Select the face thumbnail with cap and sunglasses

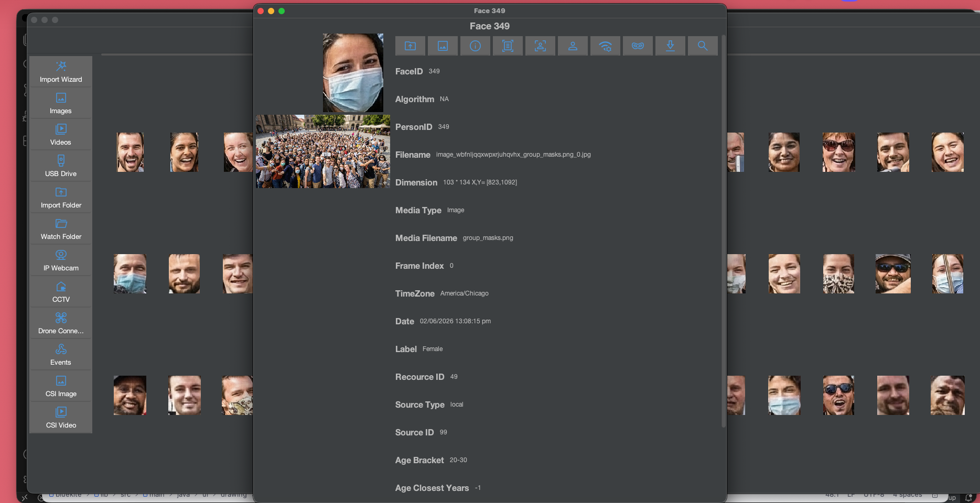pos(893,274)
